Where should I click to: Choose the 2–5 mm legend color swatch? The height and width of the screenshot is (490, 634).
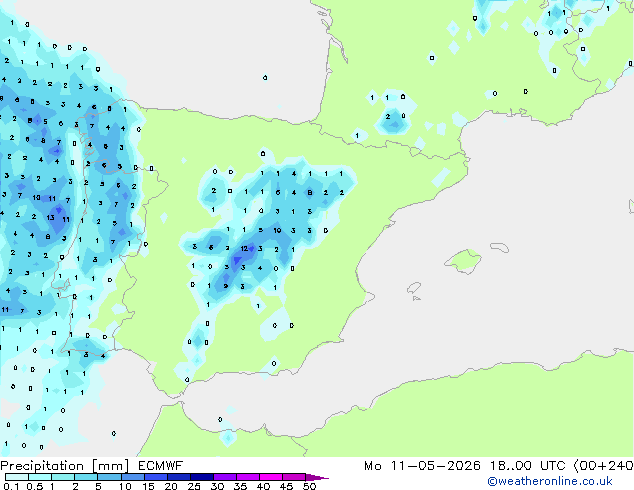86,477
